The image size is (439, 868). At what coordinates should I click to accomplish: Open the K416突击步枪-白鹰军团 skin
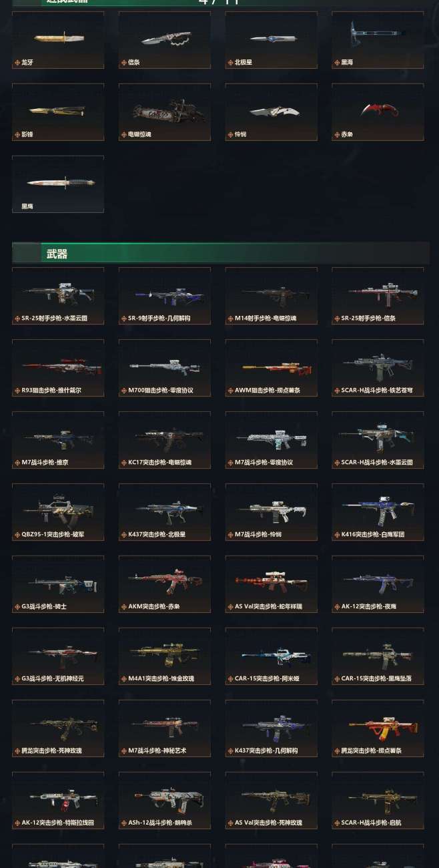[378, 512]
